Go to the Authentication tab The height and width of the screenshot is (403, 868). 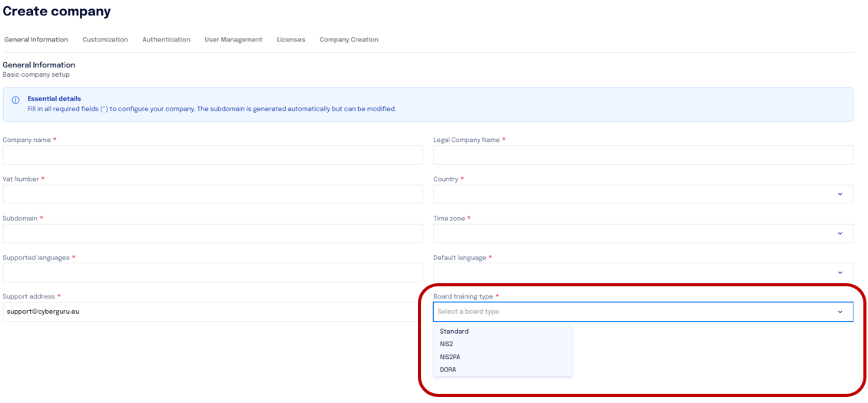pos(166,40)
